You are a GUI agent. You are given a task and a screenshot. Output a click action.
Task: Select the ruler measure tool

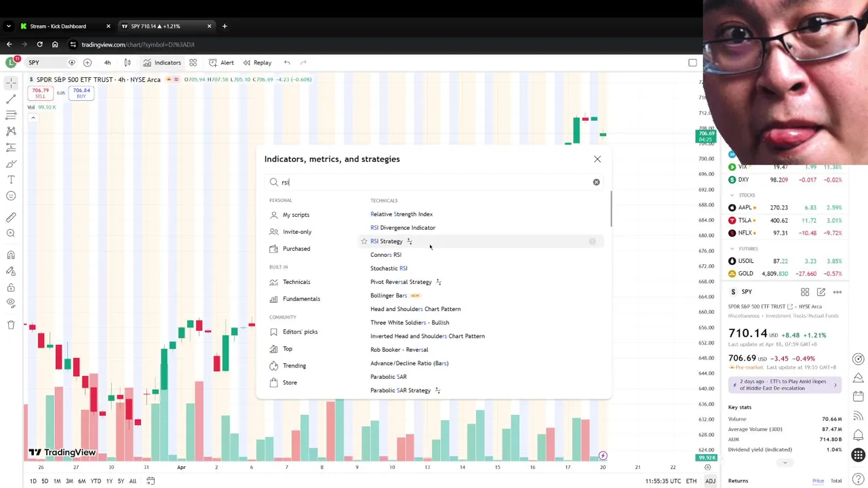click(x=11, y=218)
